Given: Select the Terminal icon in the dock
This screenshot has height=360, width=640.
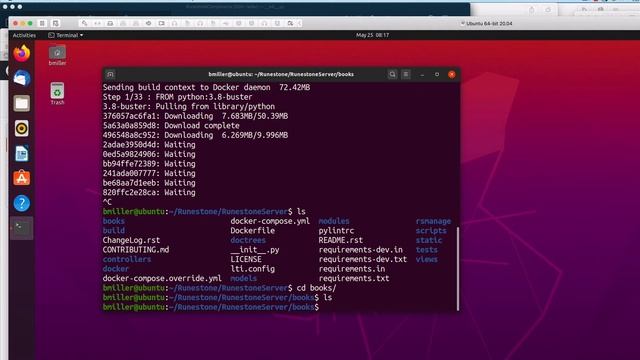Looking at the screenshot, I should [22, 228].
